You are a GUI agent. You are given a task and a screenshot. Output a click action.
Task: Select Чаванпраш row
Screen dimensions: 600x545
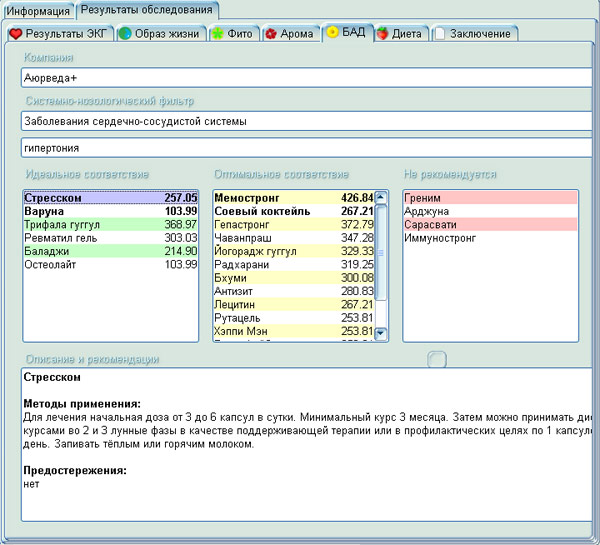coord(294,238)
